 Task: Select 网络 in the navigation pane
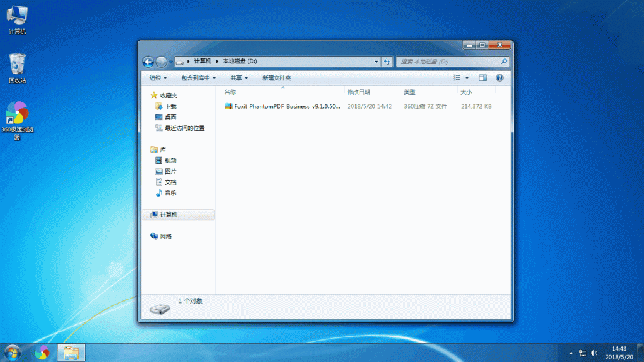(166, 236)
